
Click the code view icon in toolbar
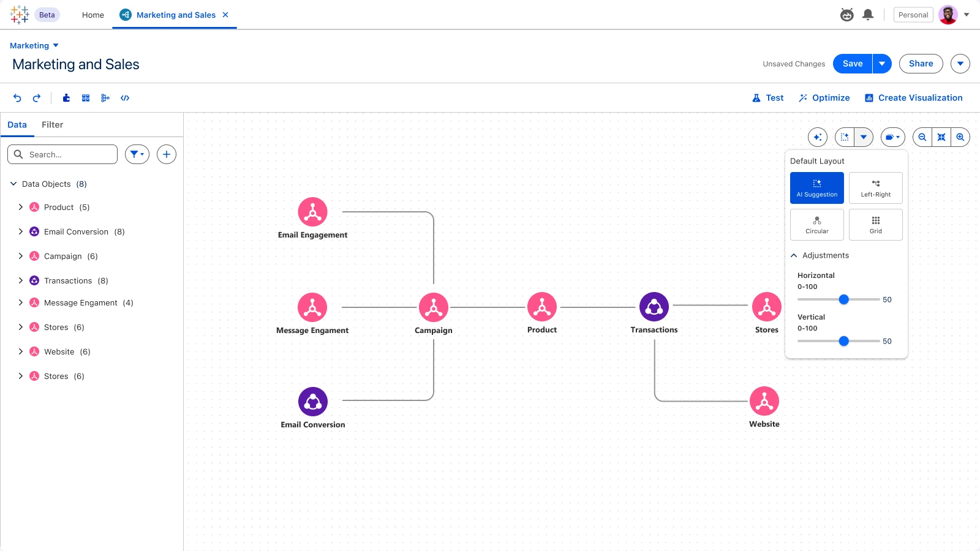point(125,98)
